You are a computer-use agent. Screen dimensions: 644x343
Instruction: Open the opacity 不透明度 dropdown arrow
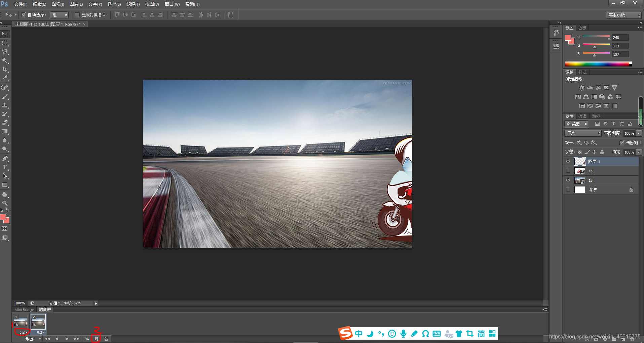[x=639, y=133]
